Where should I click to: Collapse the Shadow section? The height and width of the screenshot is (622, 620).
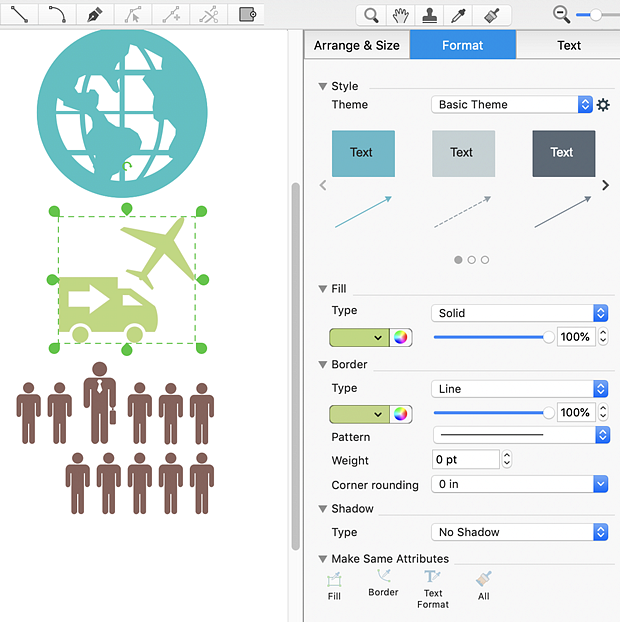click(x=322, y=509)
